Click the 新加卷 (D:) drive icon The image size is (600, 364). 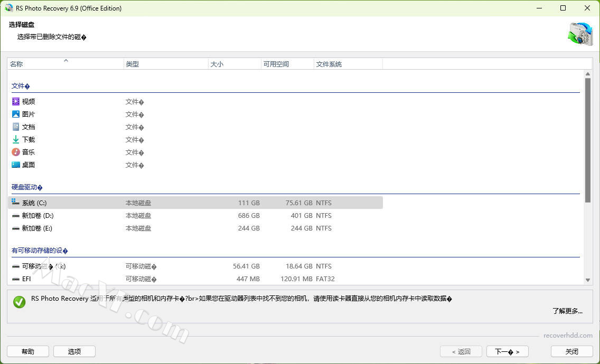coord(16,216)
